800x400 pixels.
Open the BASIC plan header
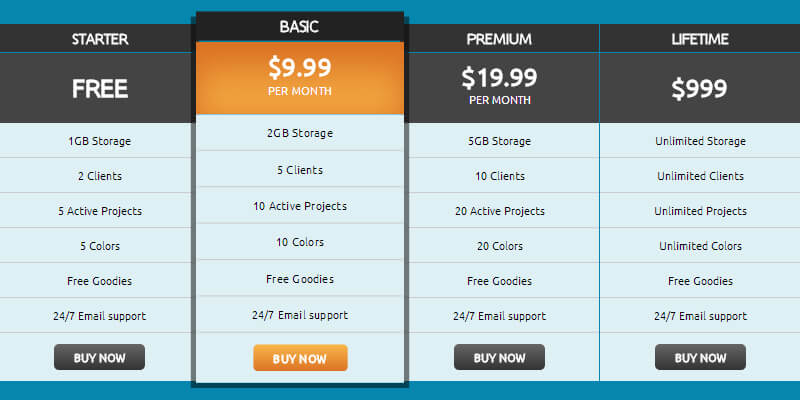click(x=300, y=27)
